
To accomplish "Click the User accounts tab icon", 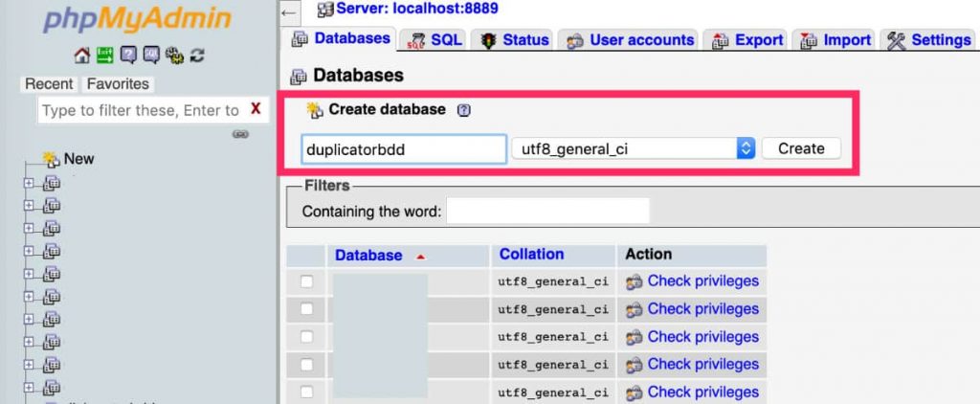I will tap(574, 41).
